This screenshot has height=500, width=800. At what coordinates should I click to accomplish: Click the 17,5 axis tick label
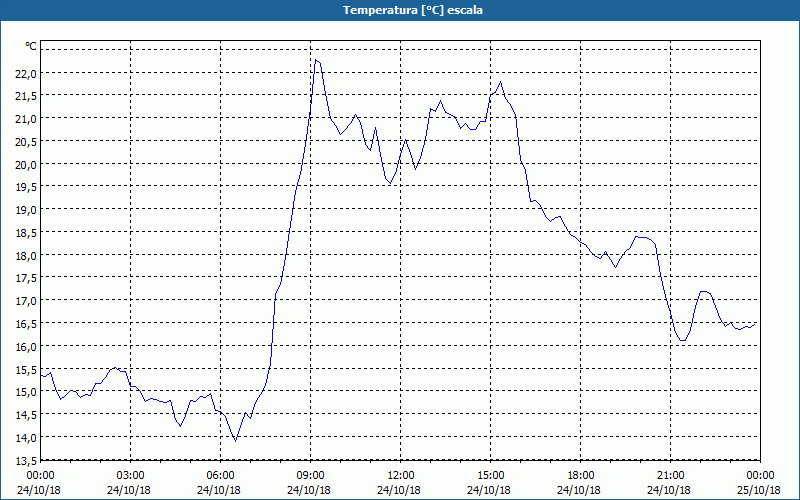pos(27,278)
